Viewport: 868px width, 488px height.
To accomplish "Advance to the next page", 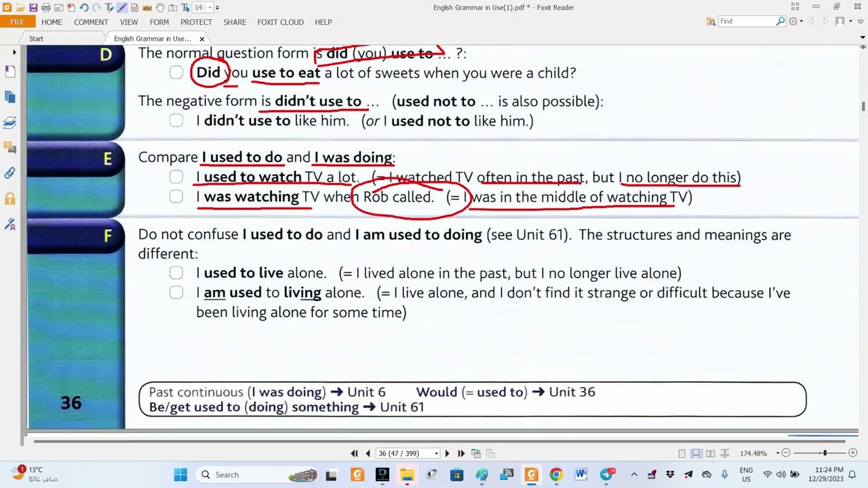I will pos(447,453).
